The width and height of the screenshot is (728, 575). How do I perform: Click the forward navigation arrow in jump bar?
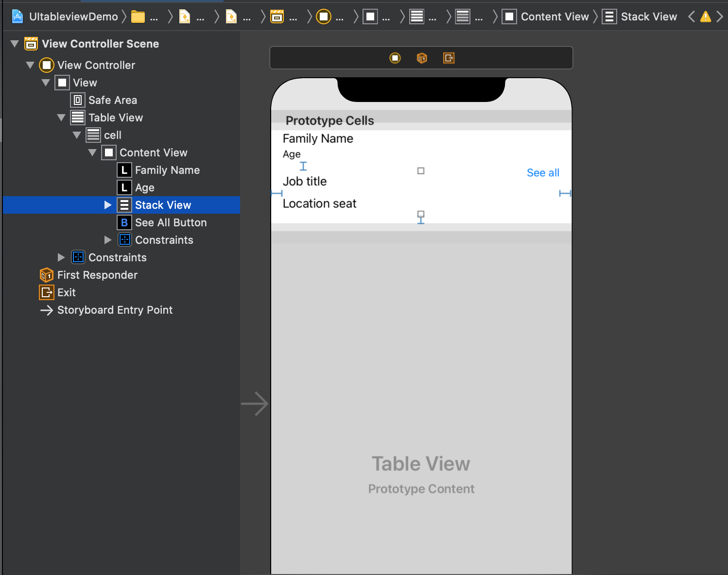[720, 16]
